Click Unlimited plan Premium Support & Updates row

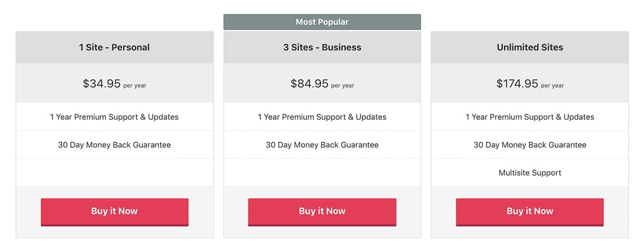(530, 117)
